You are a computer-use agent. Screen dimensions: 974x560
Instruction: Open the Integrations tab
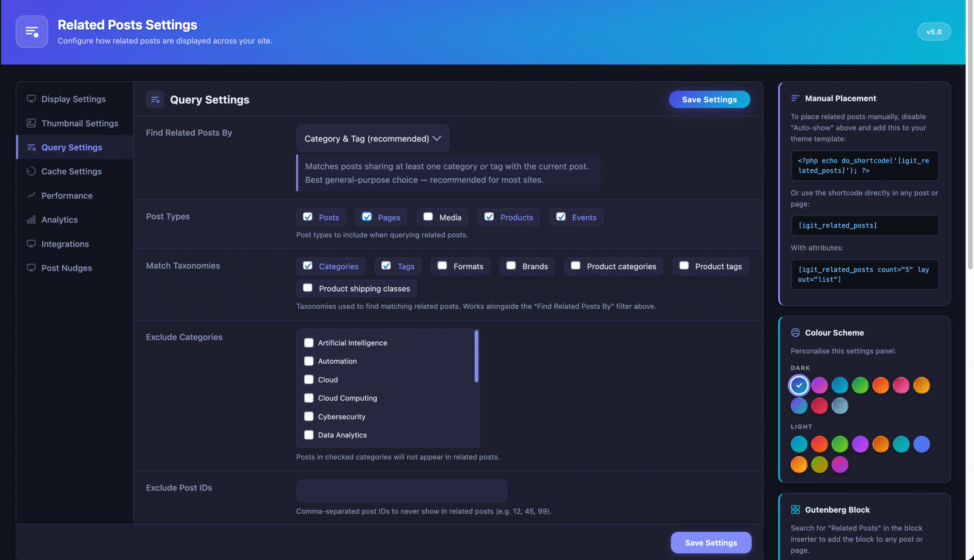[75, 244]
